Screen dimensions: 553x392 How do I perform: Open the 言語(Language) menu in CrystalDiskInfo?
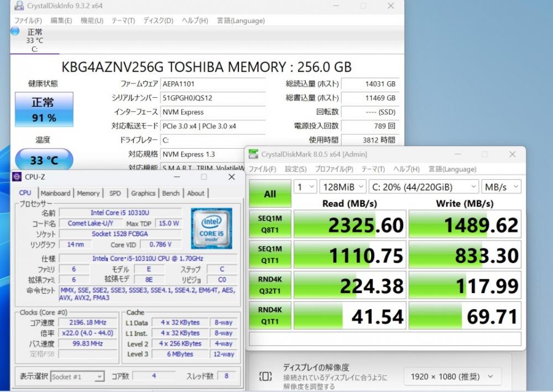click(x=241, y=20)
